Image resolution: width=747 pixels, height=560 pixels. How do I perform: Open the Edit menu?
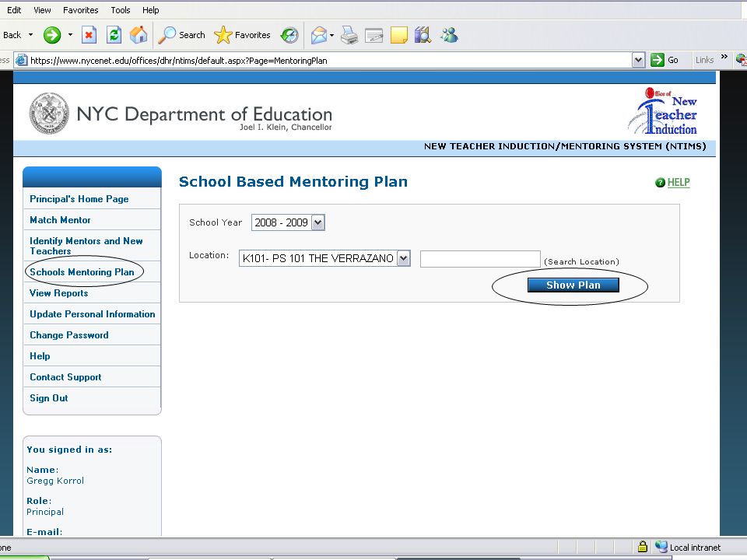(14, 10)
